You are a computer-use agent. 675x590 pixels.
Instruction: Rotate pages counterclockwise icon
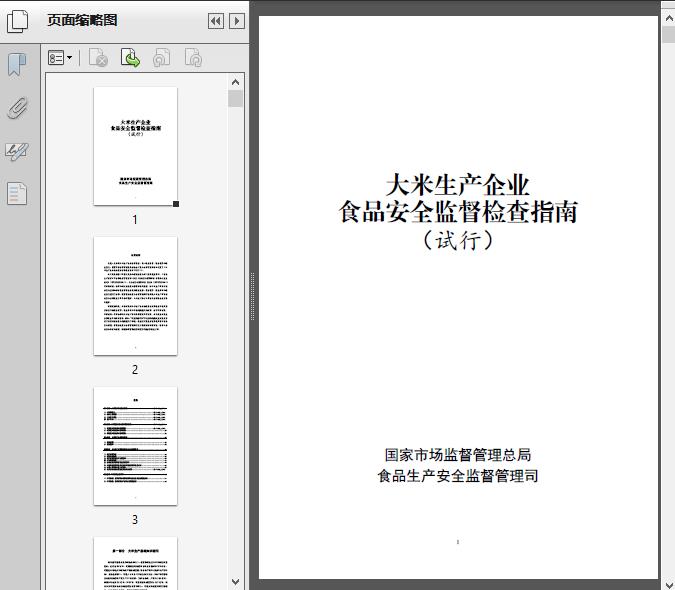pos(161,58)
